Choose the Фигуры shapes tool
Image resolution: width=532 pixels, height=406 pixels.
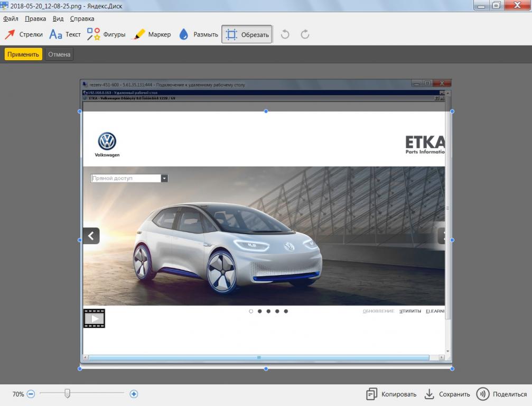click(x=106, y=34)
